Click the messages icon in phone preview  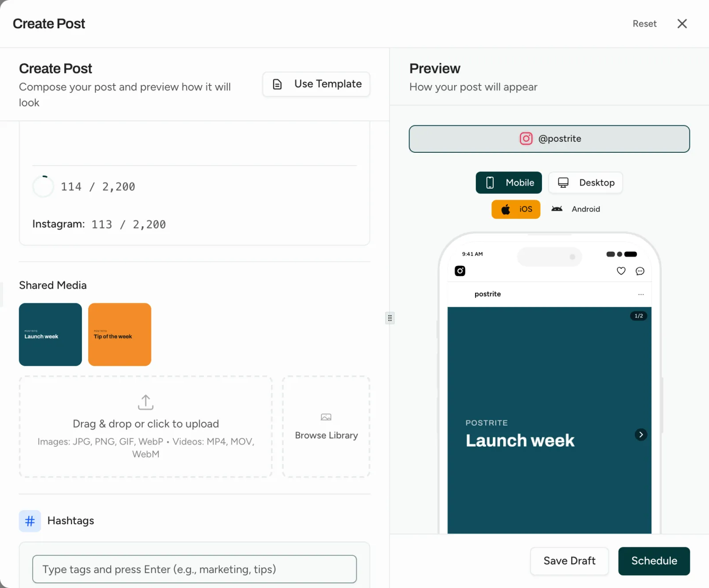(640, 271)
